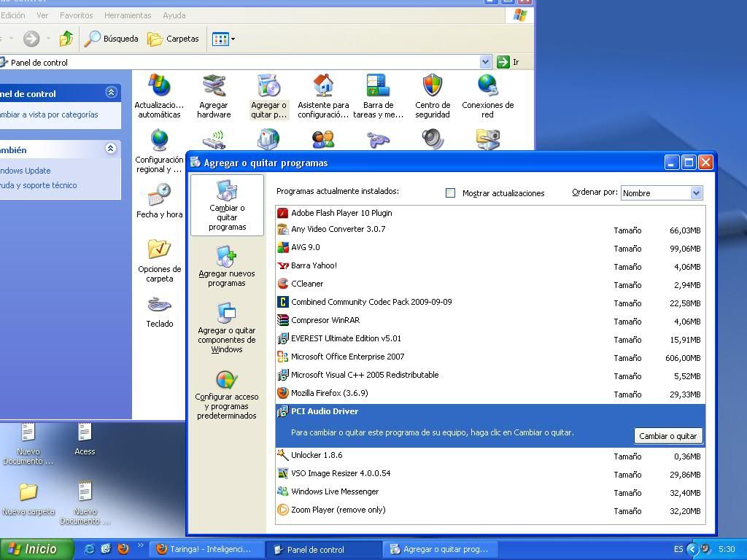Click the Mozilla Firefox (3.6.9) list icon
The height and width of the screenshot is (560, 747).
pyautogui.click(x=282, y=393)
